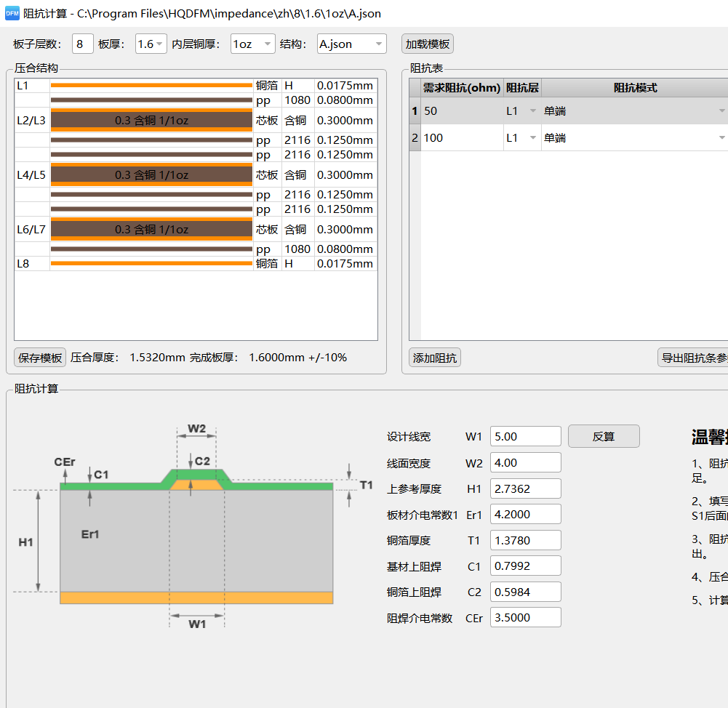This screenshot has height=708, width=728.
Task: Click the 反算 reverse-calculate button
Action: tap(604, 436)
